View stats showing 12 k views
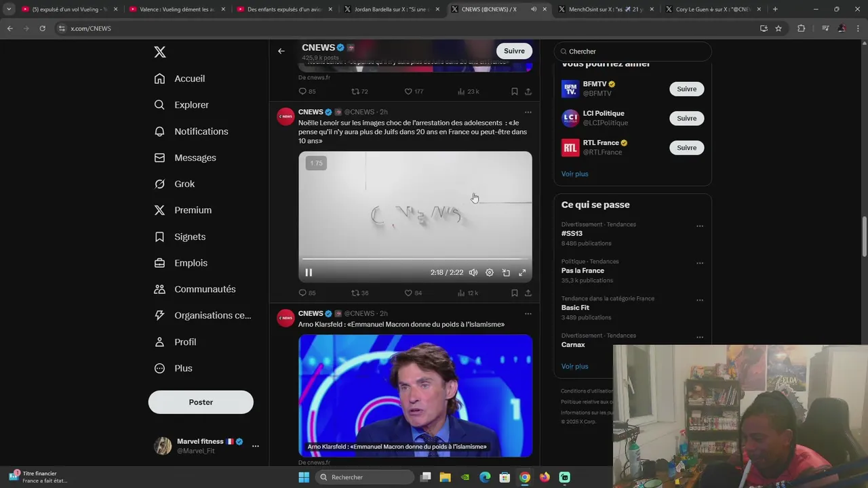 [468, 293]
